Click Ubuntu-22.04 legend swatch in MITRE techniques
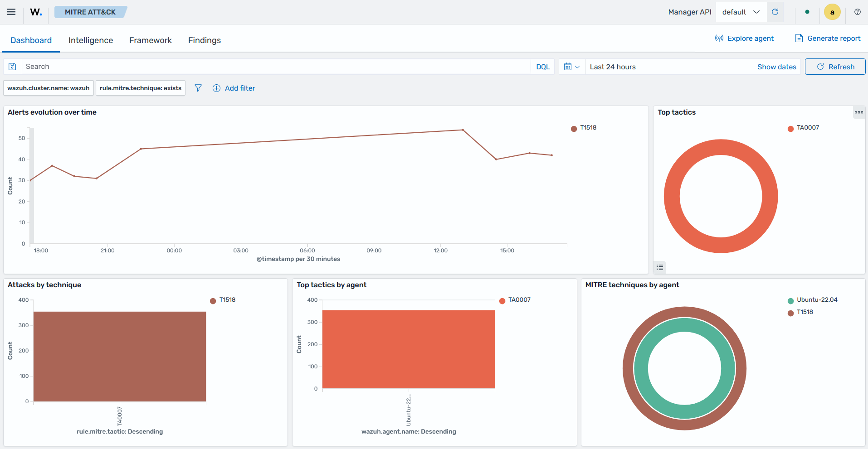This screenshot has width=868, height=449. [x=790, y=301]
